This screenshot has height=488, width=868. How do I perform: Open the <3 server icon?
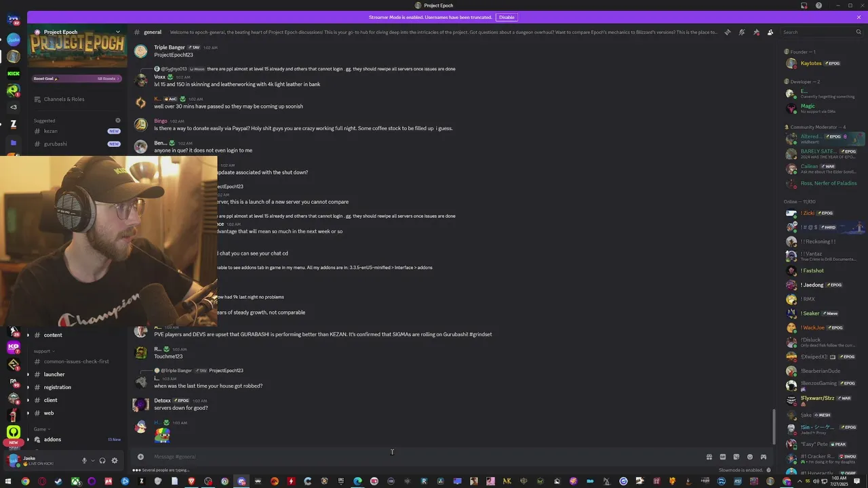[14, 107]
